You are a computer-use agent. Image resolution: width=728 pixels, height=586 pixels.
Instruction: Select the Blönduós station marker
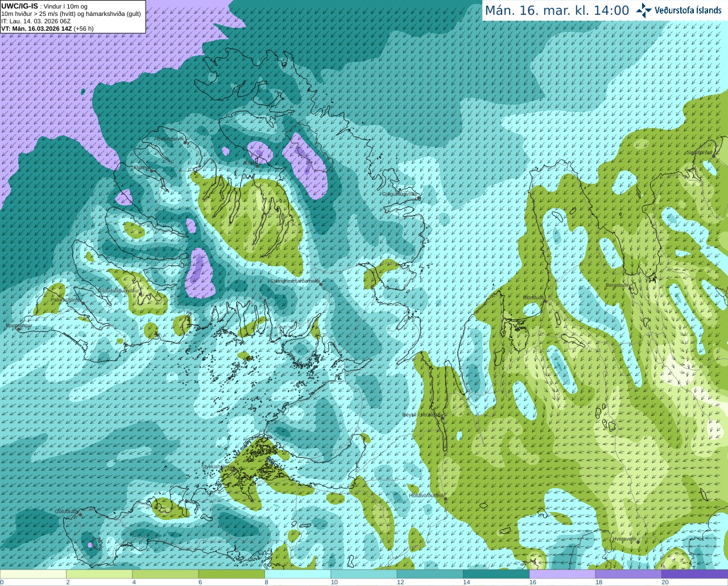544,302
